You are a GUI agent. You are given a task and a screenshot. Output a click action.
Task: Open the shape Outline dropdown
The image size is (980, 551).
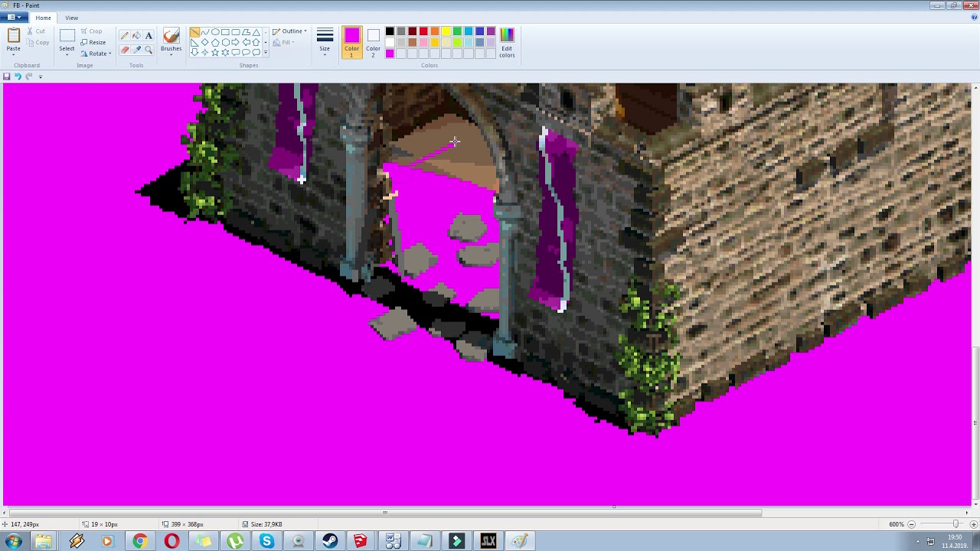click(289, 31)
